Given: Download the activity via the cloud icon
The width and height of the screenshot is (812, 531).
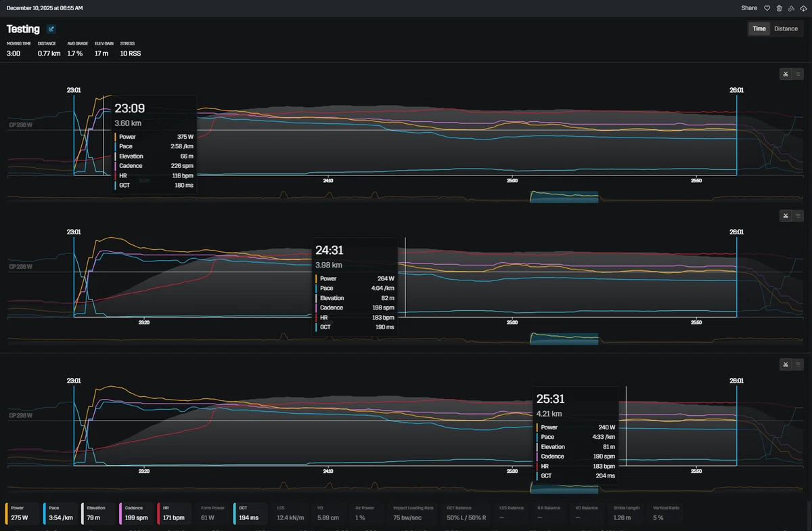Looking at the screenshot, I should pos(803,8).
